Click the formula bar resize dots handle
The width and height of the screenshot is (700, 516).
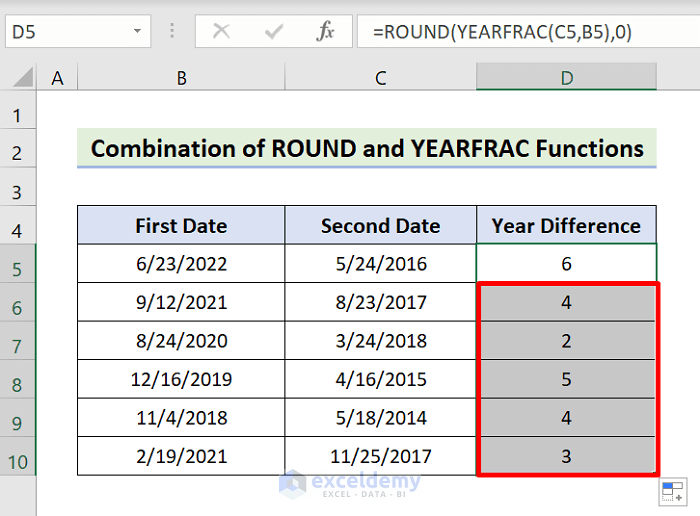tap(172, 31)
